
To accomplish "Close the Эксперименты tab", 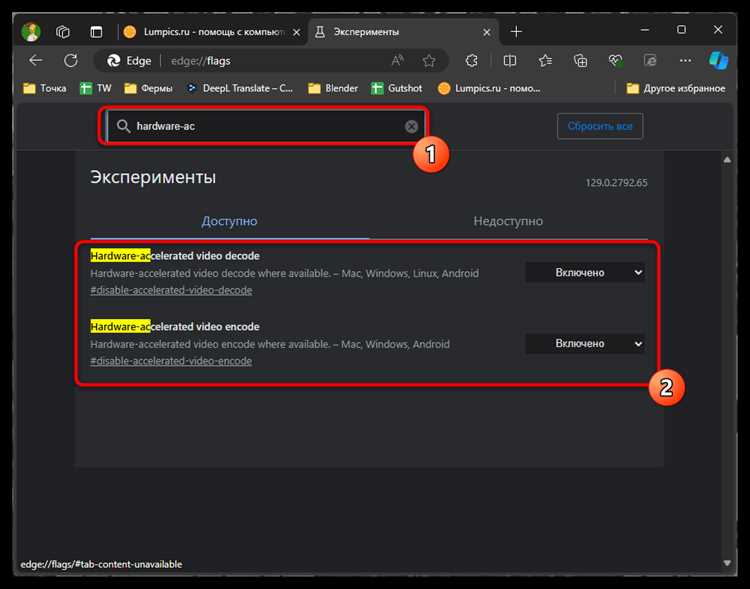I will coord(486,32).
